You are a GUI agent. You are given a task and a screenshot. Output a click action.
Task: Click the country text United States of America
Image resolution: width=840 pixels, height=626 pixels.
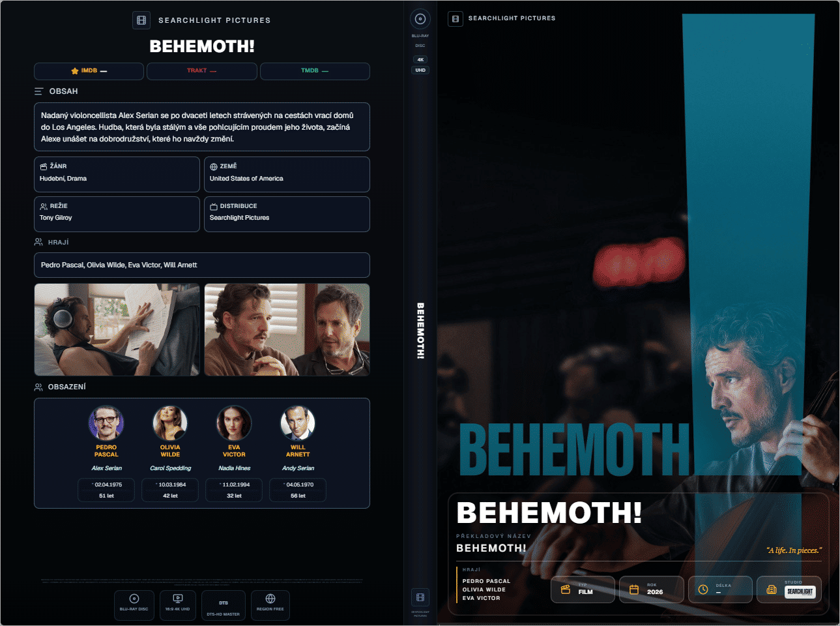coord(246,179)
